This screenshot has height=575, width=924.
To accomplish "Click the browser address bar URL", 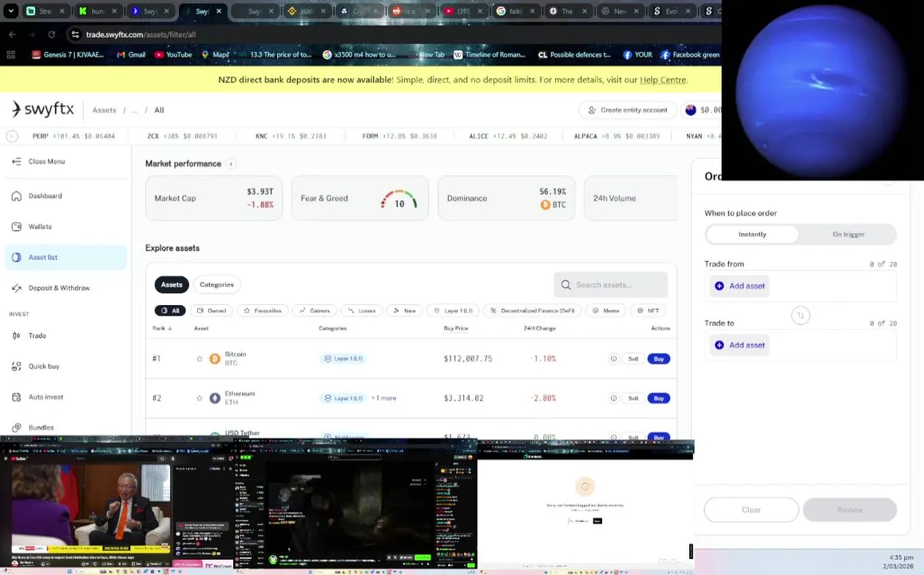I will click(x=141, y=35).
